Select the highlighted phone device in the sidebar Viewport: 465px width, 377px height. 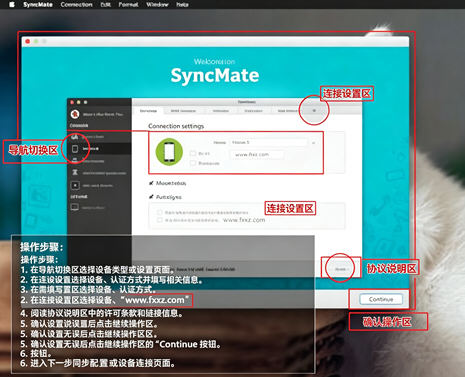pos(99,149)
